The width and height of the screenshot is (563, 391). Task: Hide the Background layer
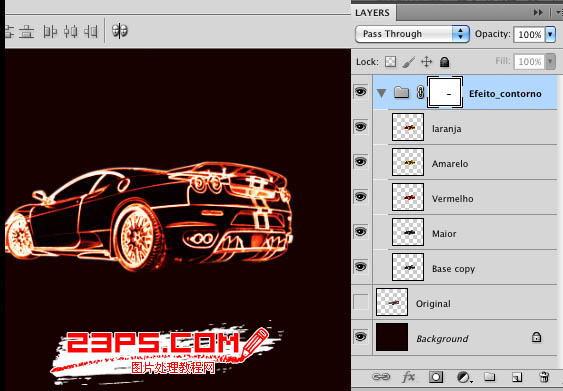pos(361,337)
